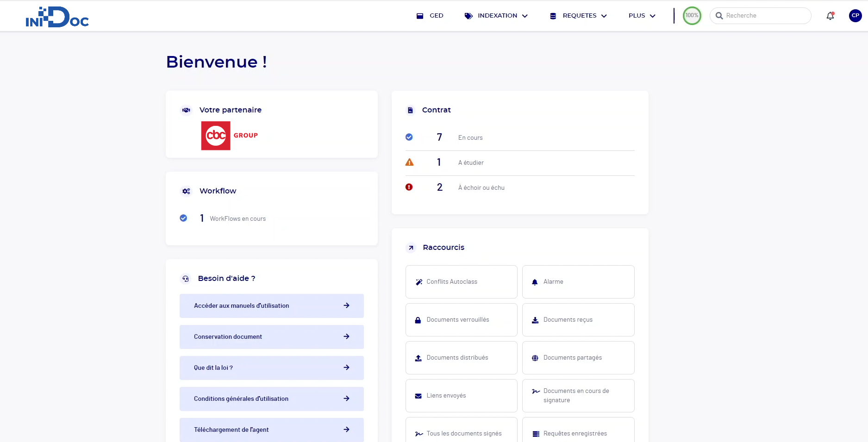Expand the INDEXATION dropdown menu
868x442 pixels.
click(x=496, y=16)
